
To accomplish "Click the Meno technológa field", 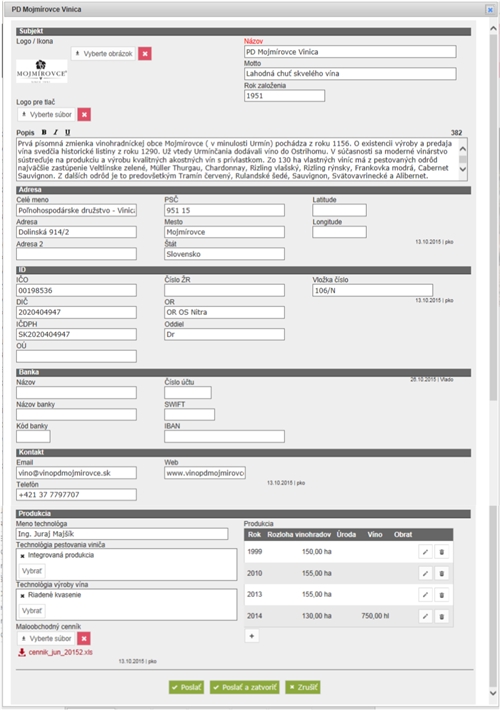I will pos(122,534).
